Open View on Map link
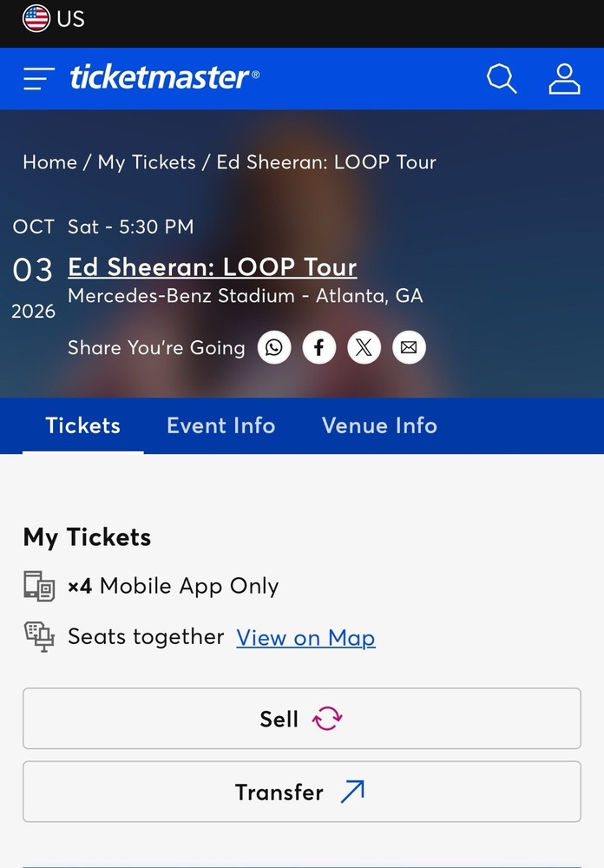Image resolution: width=604 pixels, height=868 pixels. (x=305, y=637)
